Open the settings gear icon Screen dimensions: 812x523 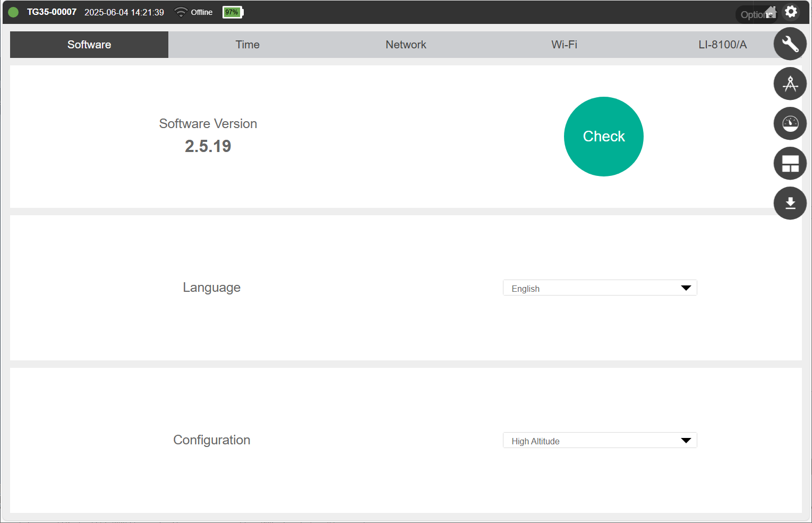tap(791, 12)
